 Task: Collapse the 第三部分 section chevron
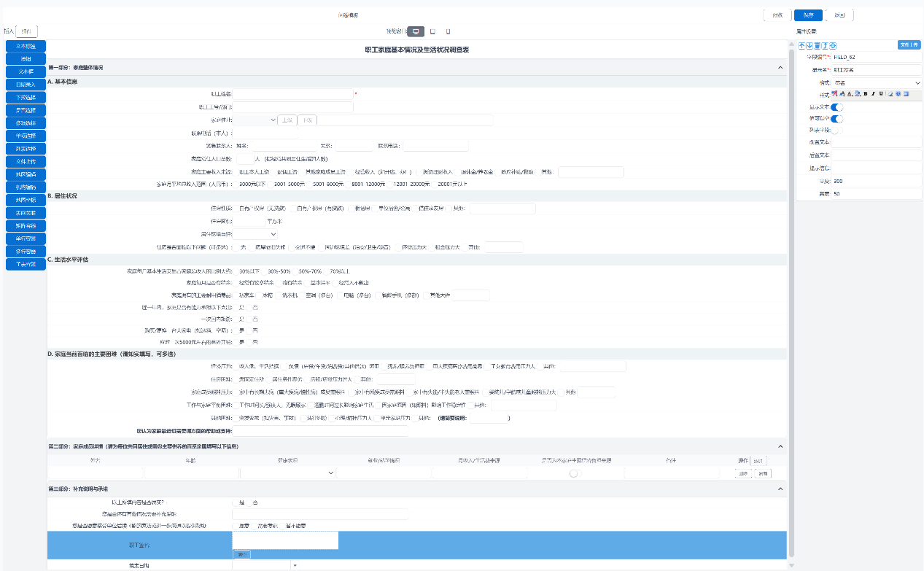[x=780, y=489]
